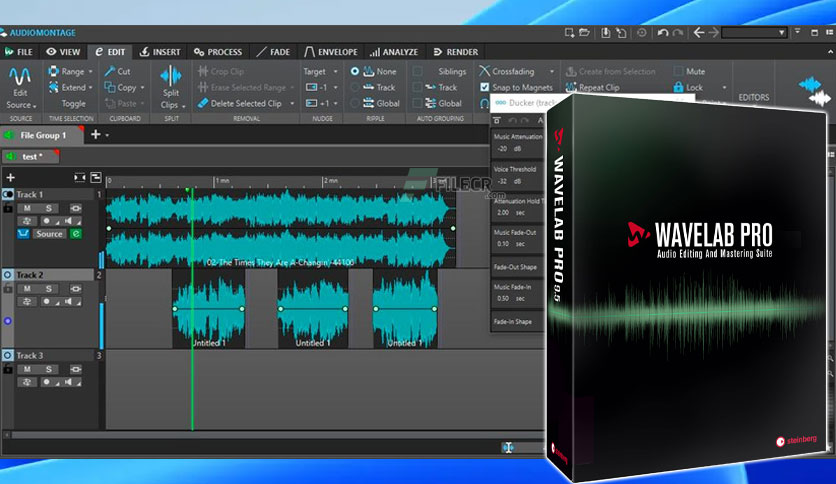Image resolution: width=836 pixels, height=484 pixels.
Task: Expand the Range dropdown arrow
Action: [91, 71]
